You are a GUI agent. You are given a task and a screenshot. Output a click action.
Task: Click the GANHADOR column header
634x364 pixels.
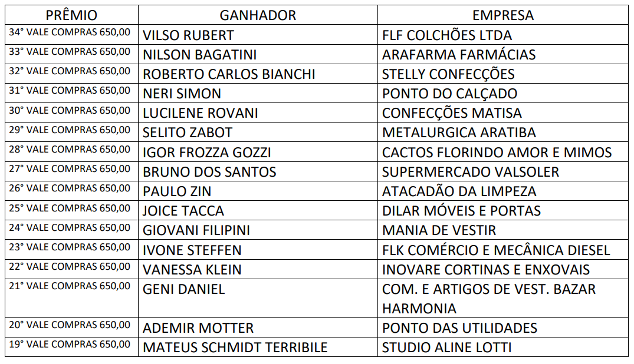point(258,15)
